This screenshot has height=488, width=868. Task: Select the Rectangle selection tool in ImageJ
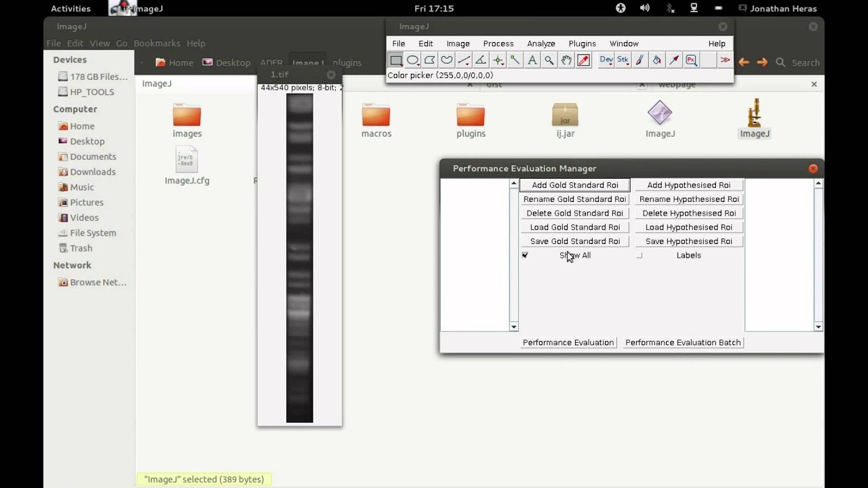pyautogui.click(x=396, y=60)
